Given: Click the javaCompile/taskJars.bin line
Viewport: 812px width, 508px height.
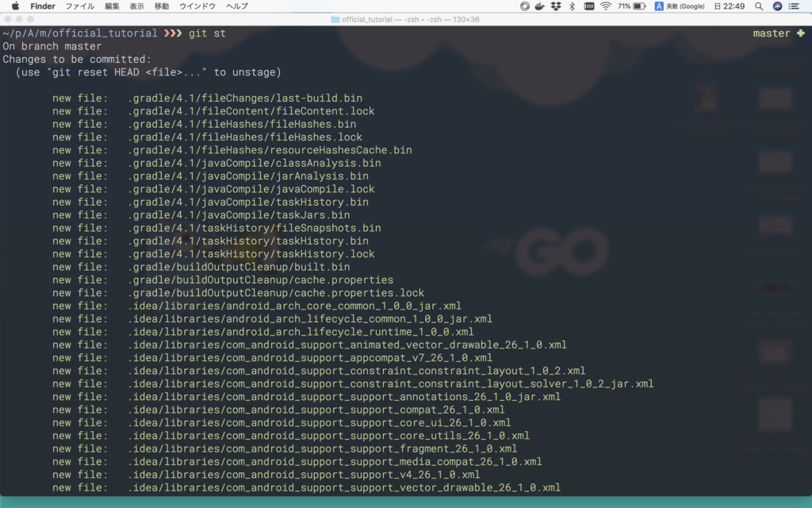Looking at the screenshot, I should 201,214.
